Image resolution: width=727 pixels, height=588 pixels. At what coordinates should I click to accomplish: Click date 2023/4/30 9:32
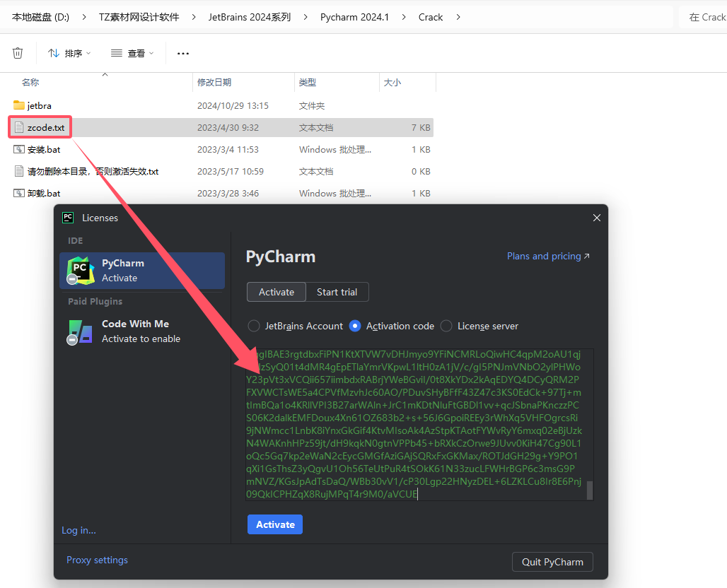click(228, 127)
